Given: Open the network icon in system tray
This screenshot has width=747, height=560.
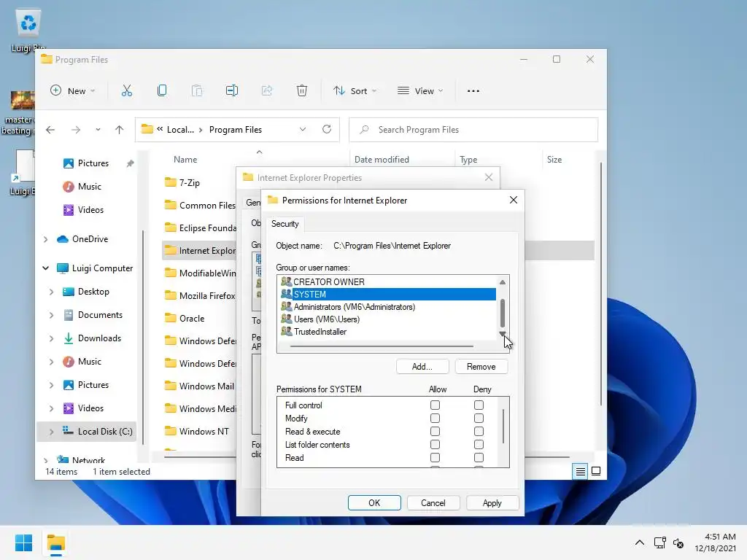Looking at the screenshot, I should 659,542.
